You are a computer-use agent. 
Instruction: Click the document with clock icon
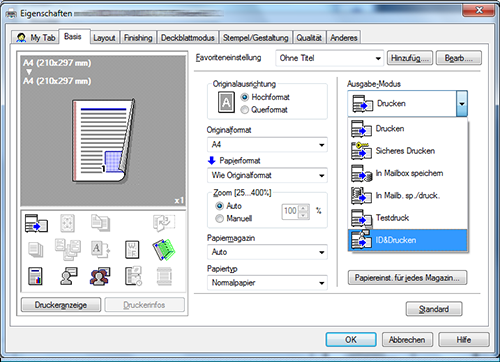click(x=133, y=276)
